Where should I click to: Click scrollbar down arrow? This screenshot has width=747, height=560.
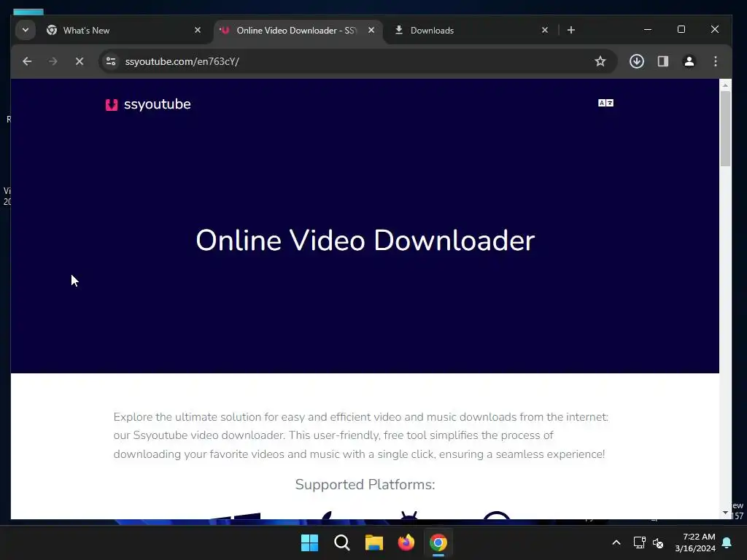[x=725, y=513]
